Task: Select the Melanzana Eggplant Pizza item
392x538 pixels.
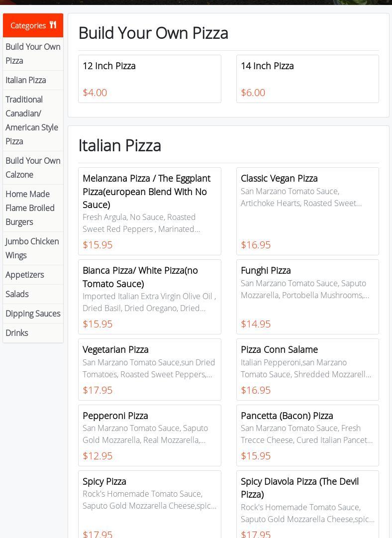Action: coord(149,211)
